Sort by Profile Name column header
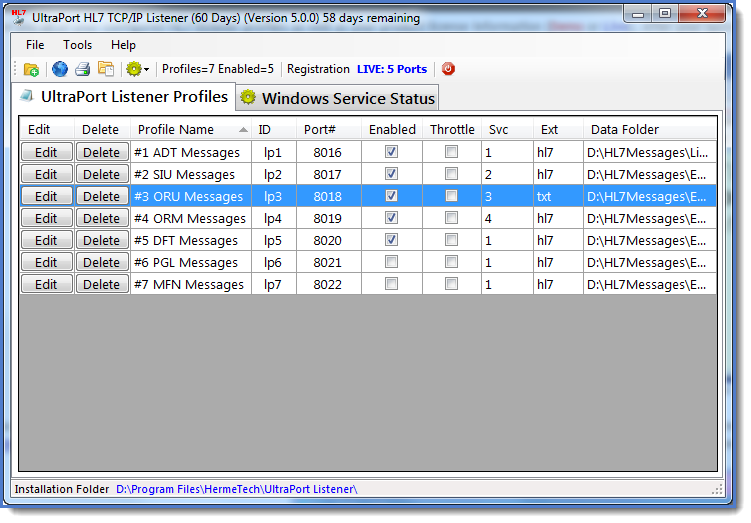The image size is (751, 523). click(191, 130)
